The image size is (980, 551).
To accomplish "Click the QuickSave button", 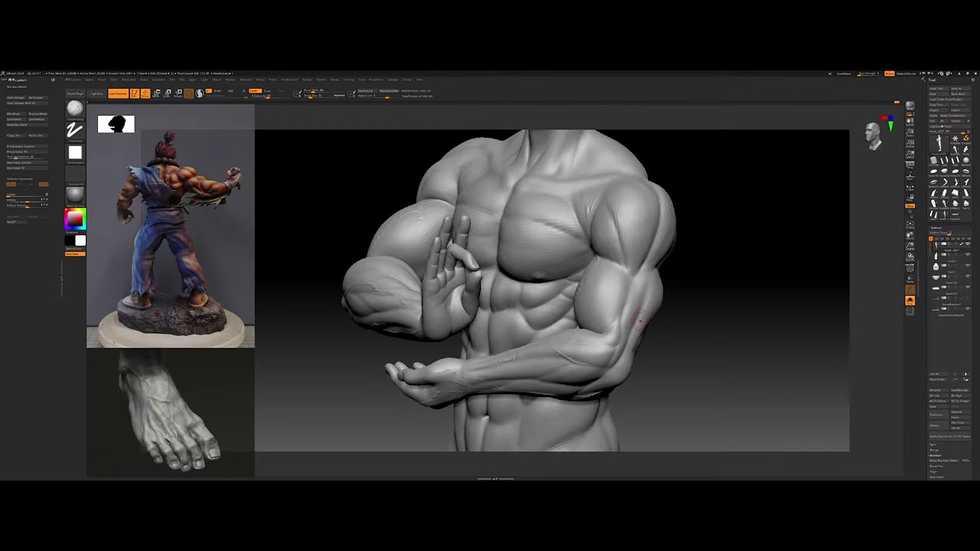I will tap(844, 73).
